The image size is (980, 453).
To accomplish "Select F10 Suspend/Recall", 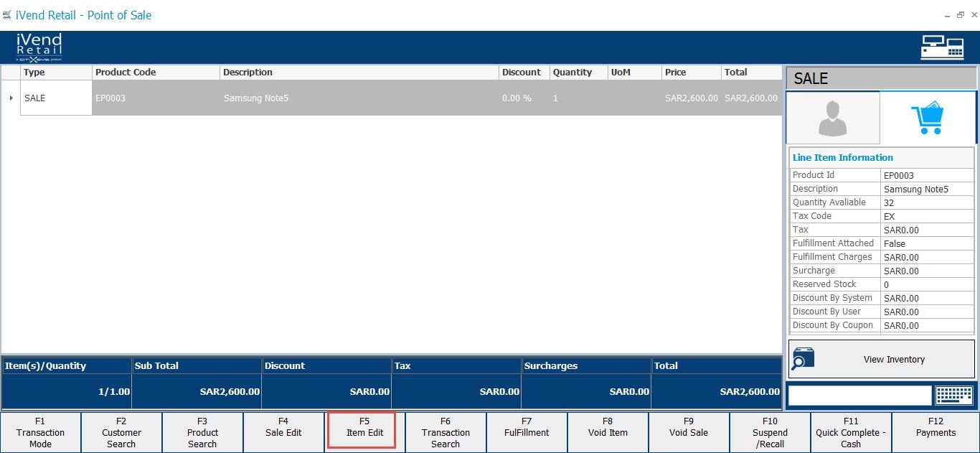I will [770, 432].
